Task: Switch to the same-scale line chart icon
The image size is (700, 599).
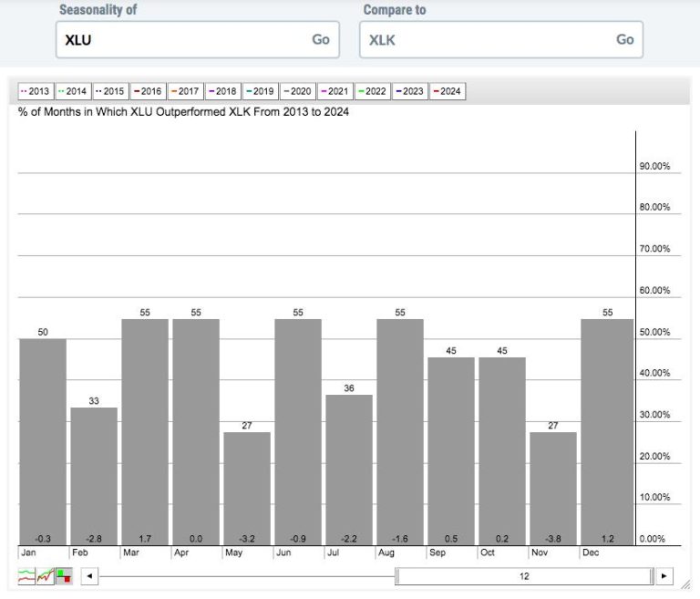Action: point(45,576)
